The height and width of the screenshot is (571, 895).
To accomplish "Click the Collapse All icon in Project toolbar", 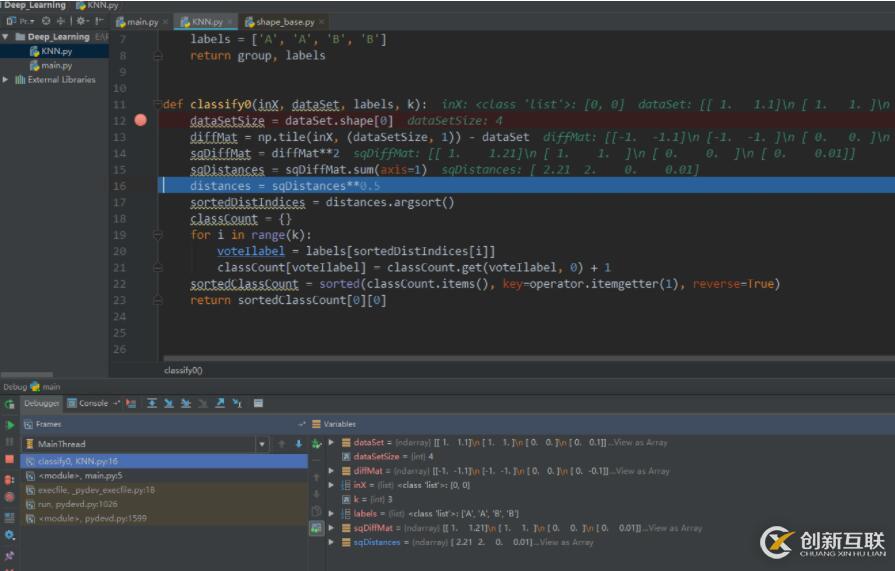I will click(x=61, y=21).
